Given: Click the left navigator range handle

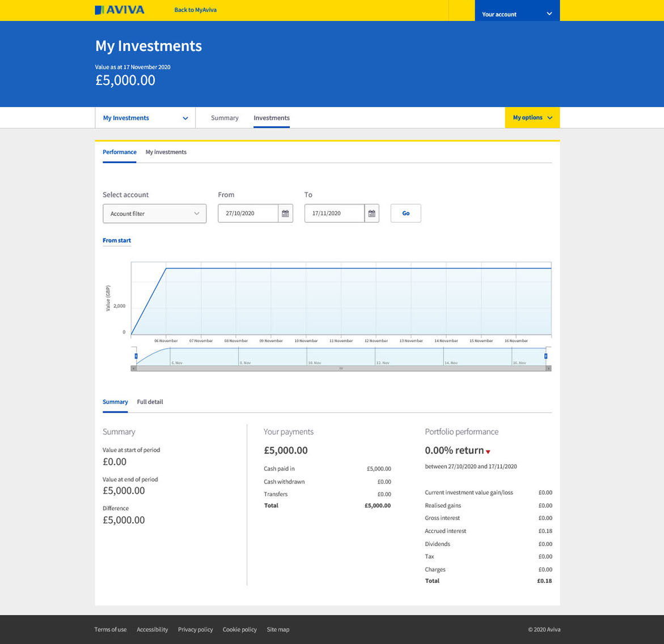Looking at the screenshot, I should click(x=136, y=356).
